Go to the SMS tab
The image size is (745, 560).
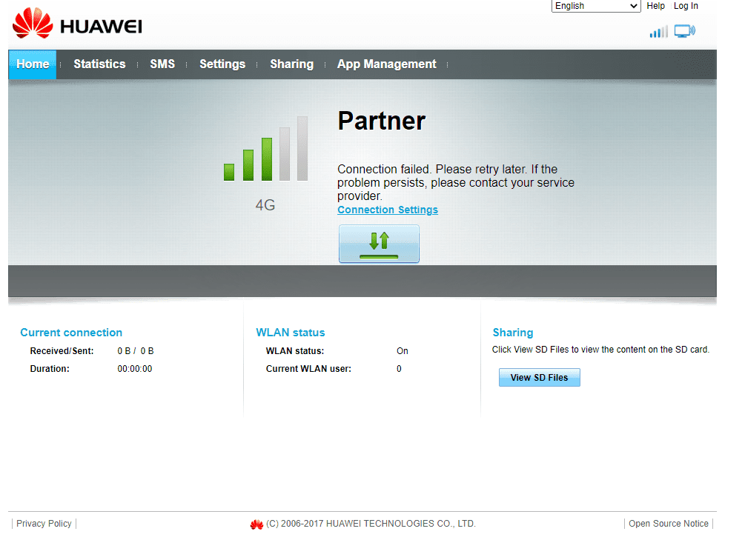click(x=162, y=64)
